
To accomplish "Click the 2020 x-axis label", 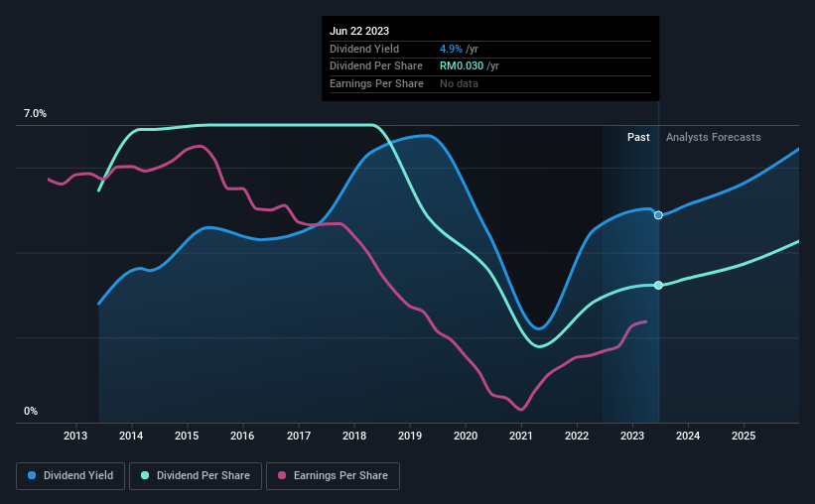I will coord(466,436).
